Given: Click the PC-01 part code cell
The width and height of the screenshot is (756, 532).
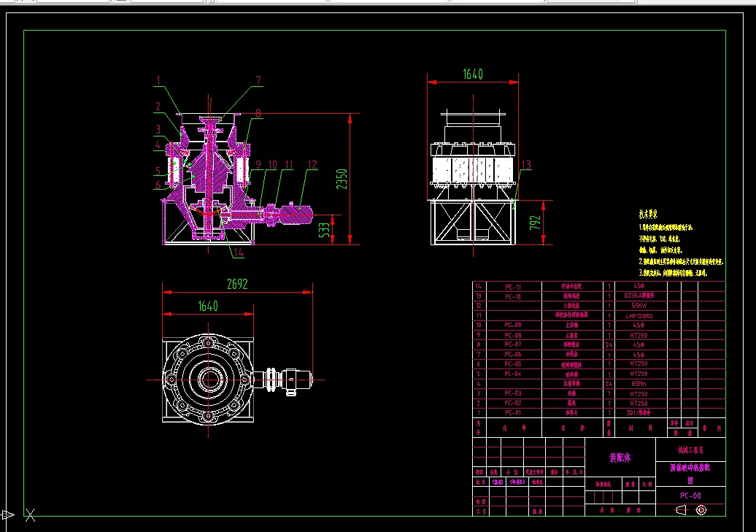Looking at the screenshot, I should [x=512, y=413].
